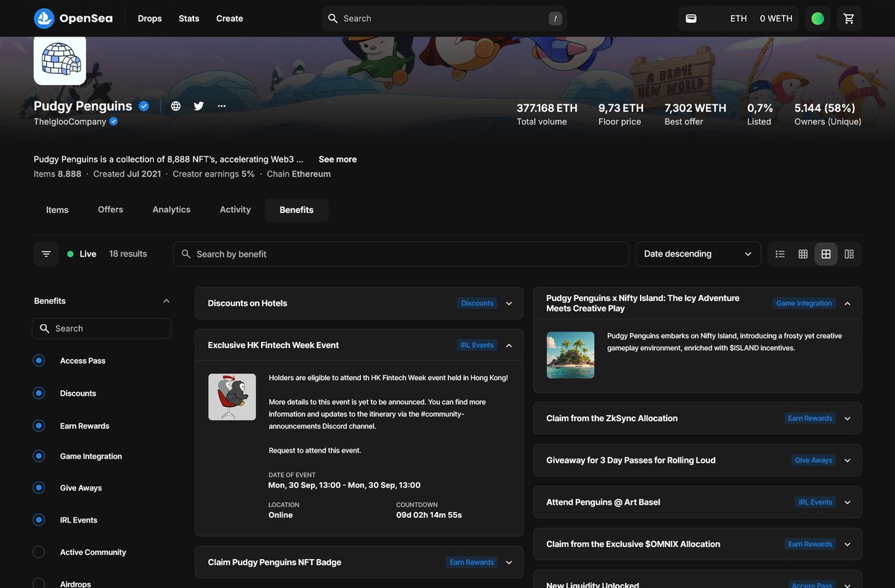
Task: Focus the top Search field
Action: (445, 19)
